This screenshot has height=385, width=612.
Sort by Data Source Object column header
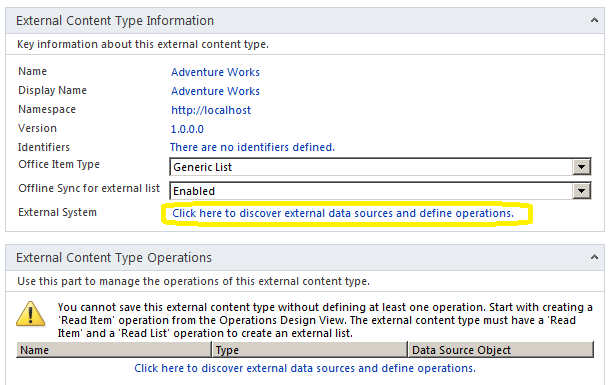coord(501,350)
